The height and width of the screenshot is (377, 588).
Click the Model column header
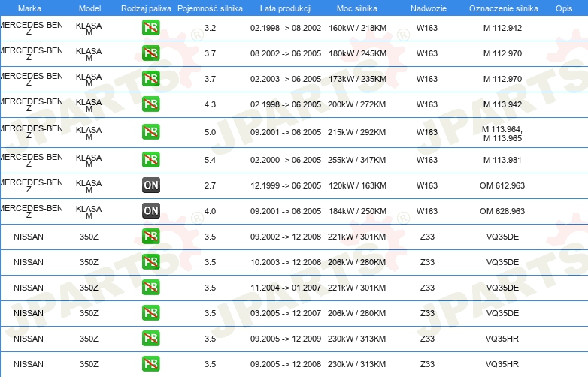click(x=89, y=8)
